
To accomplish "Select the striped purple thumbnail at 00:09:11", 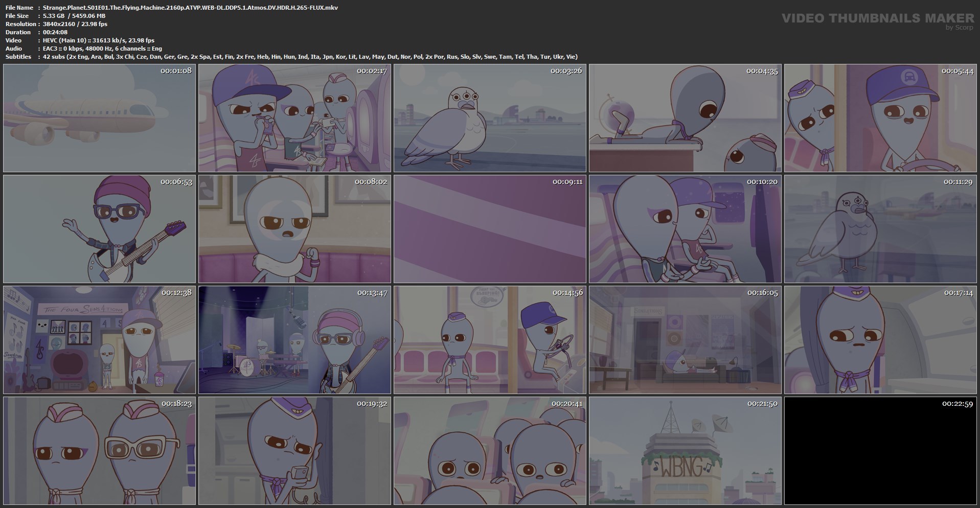I will point(490,229).
